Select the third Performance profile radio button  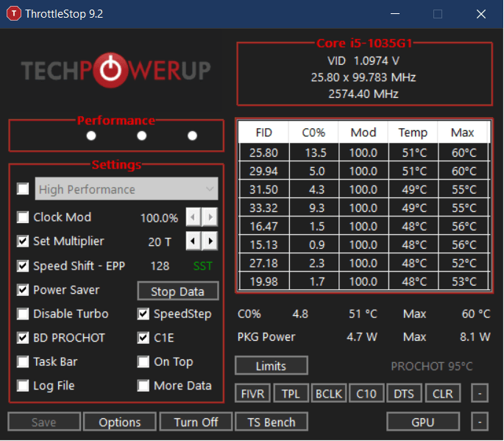coord(192,135)
